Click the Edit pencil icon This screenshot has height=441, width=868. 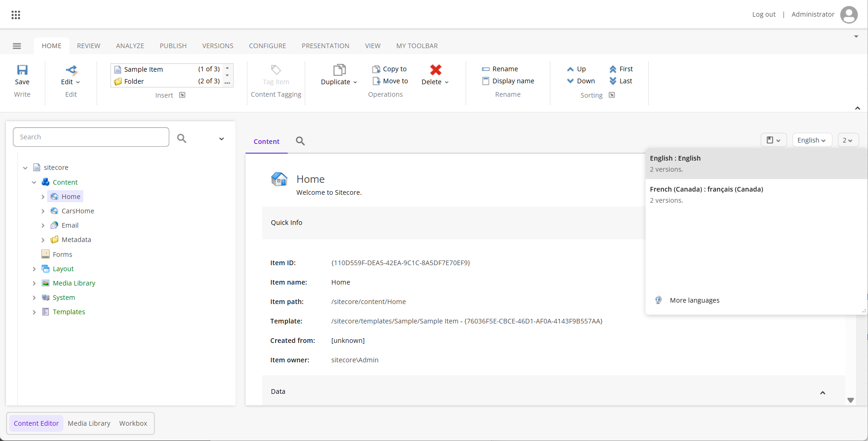click(x=71, y=70)
